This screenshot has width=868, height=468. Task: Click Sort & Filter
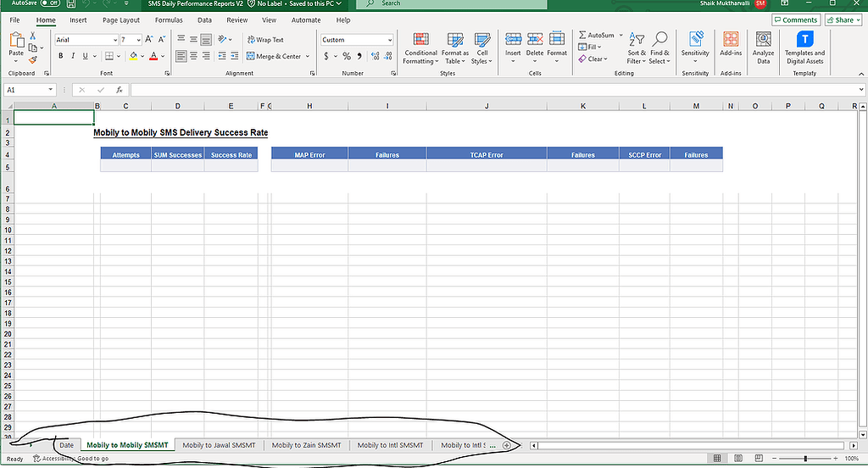pos(636,47)
